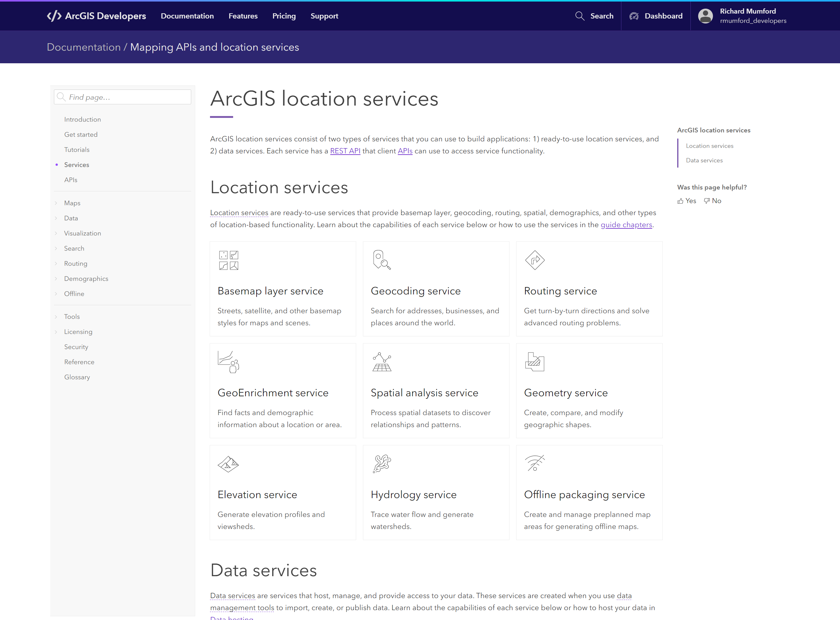Expand the Search sidebar section

[x=56, y=248]
